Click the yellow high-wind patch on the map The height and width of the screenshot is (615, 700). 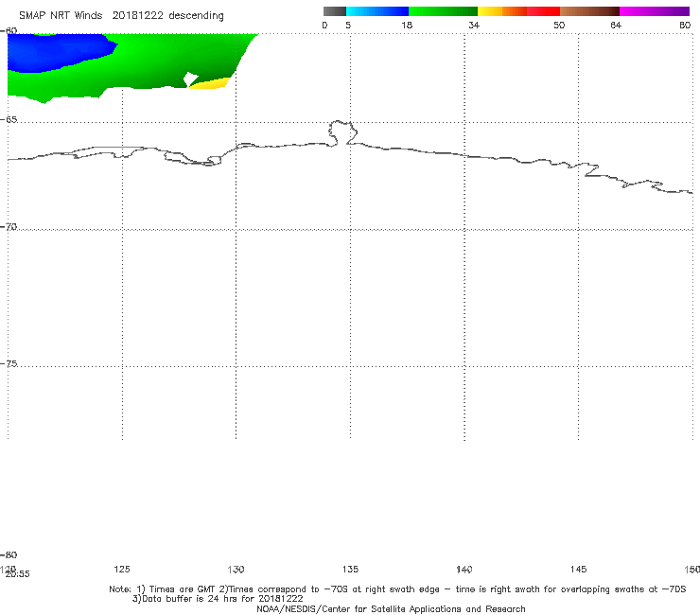(x=210, y=83)
